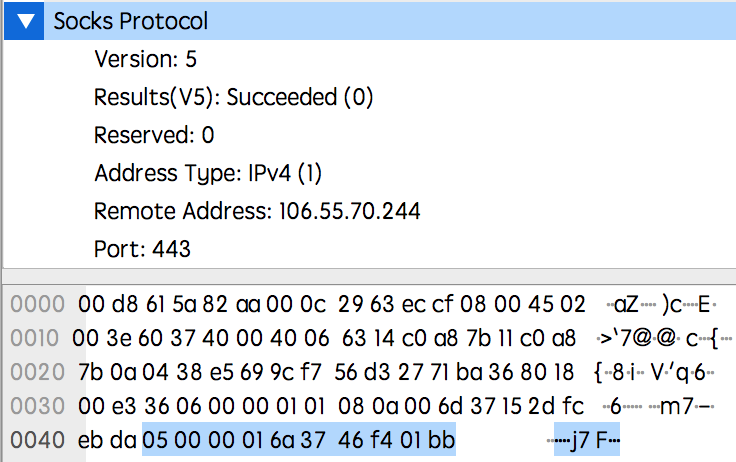This screenshot has width=736, height=462.
Task: Click the Port: 443 field
Action: point(142,248)
